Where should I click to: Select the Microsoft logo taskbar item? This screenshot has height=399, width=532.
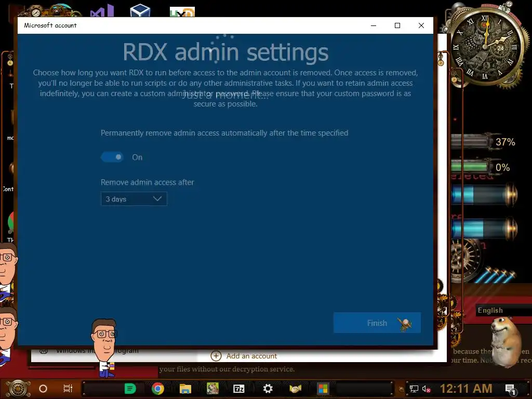coord(323,389)
